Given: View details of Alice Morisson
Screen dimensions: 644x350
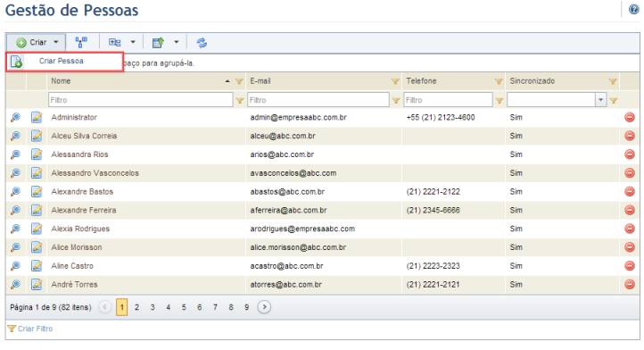Looking at the screenshot, I should coord(15,247).
